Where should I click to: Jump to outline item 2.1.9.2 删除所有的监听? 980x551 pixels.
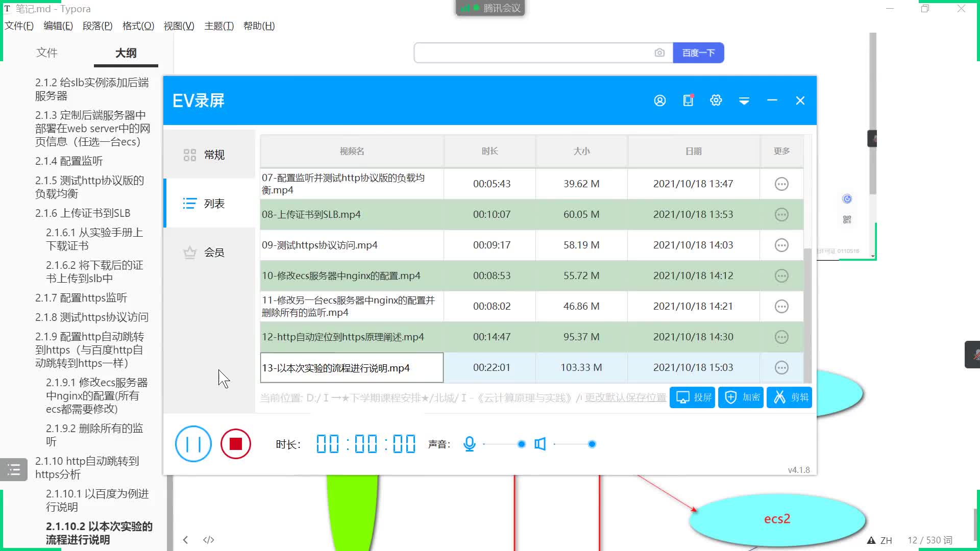click(94, 435)
